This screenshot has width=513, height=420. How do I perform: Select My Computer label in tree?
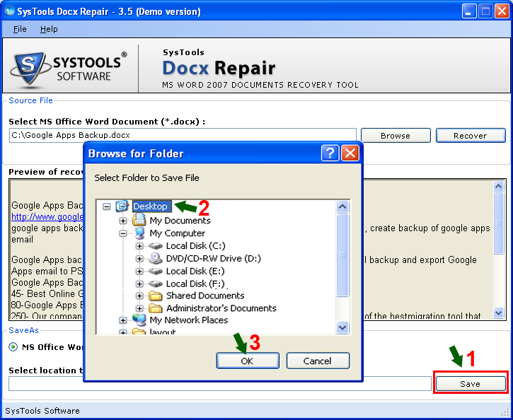178,233
